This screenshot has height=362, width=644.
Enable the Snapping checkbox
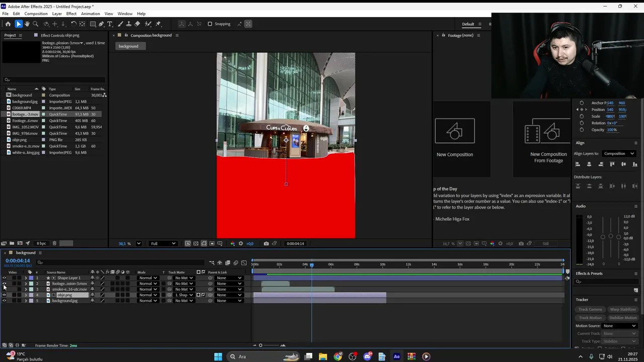click(x=210, y=24)
